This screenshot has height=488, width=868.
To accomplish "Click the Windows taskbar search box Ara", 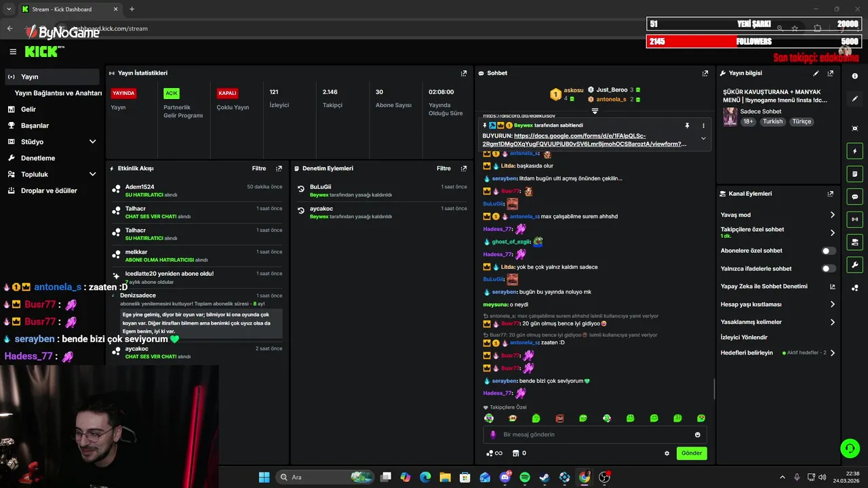I will coord(324,477).
